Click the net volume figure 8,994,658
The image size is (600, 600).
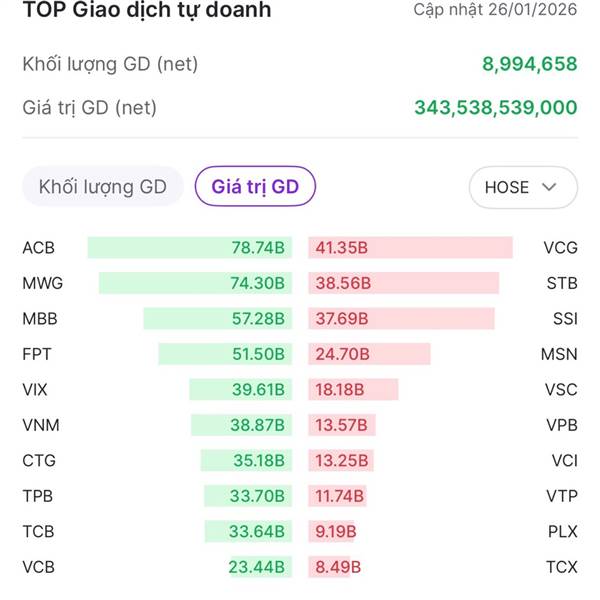tap(529, 64)
